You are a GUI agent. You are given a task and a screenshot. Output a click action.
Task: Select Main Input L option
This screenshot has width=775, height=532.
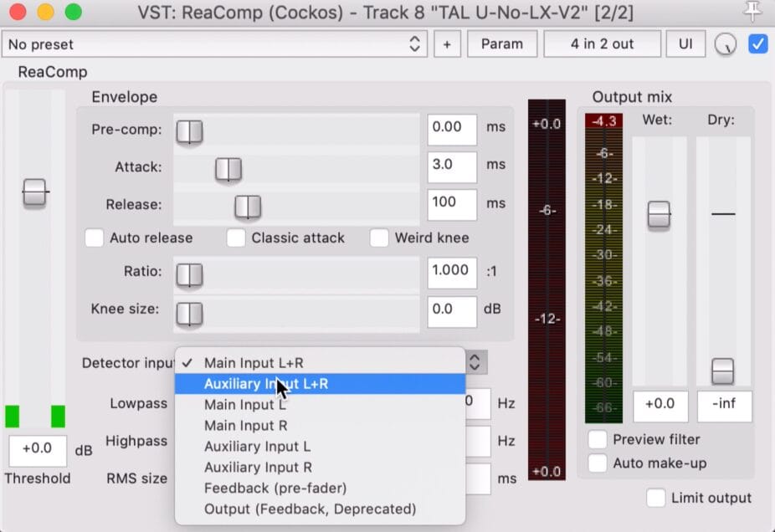(320, 405)
